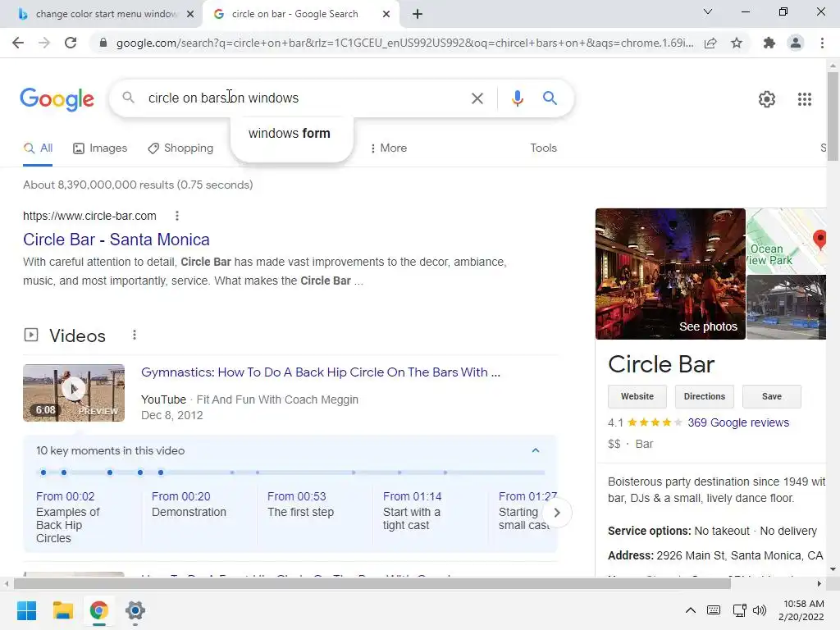Switch to Shopping results

(x=180, y=148)
